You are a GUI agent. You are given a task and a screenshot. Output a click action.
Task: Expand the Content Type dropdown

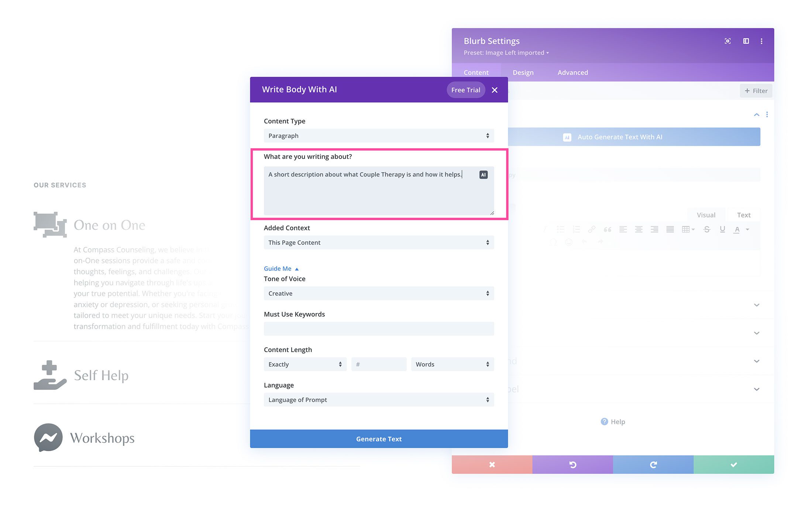378,135
